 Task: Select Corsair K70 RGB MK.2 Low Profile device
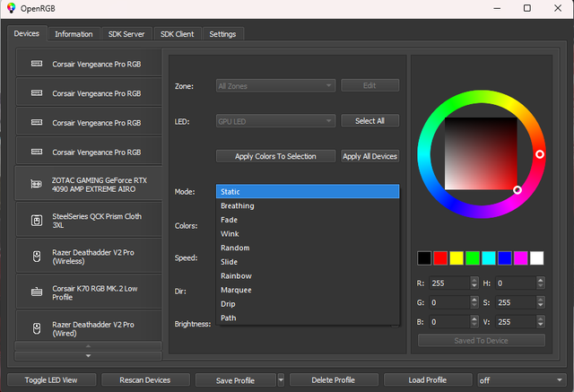89,292
